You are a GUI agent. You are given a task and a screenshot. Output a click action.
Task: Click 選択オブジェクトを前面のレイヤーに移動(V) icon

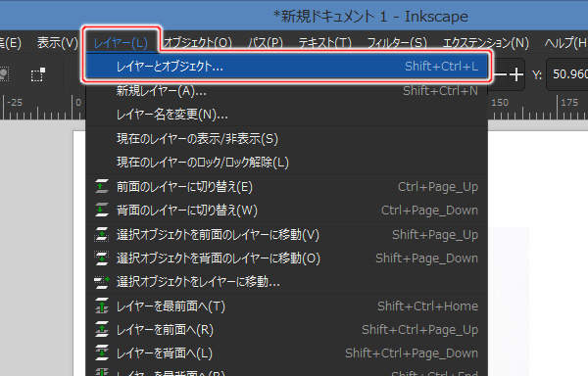[102, 234]
